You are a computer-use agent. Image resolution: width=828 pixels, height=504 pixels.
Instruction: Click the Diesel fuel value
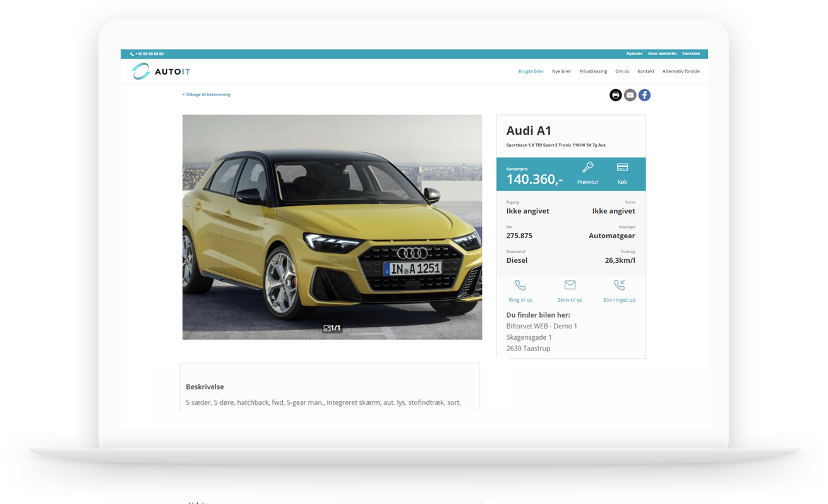pos(517,260)
